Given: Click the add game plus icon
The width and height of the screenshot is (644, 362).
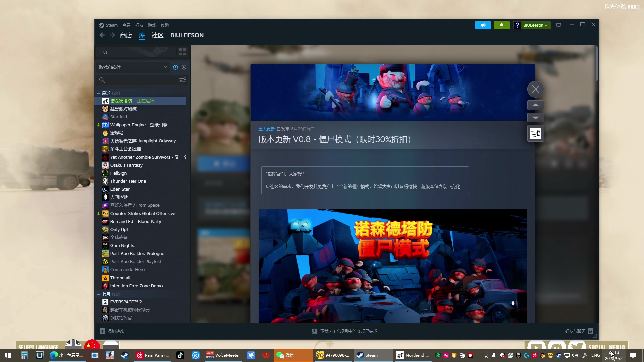Looking at the screenshot, I should 102,331.
